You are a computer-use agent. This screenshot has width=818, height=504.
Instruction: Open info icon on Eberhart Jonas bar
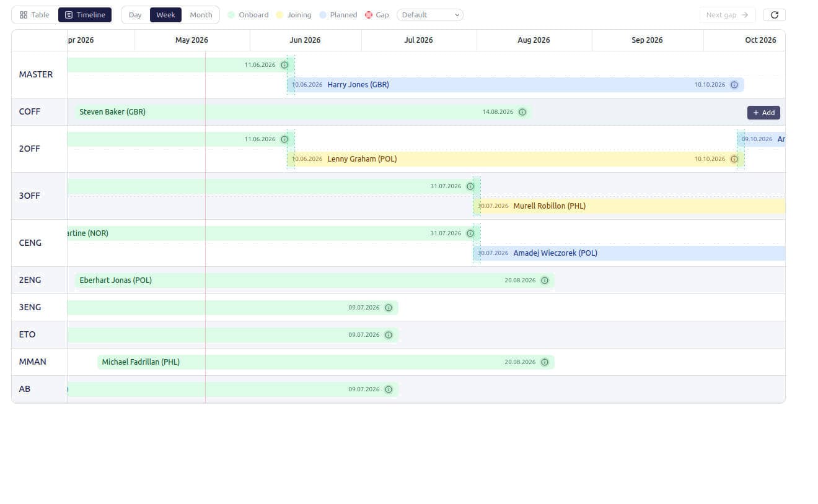(545, 280)
